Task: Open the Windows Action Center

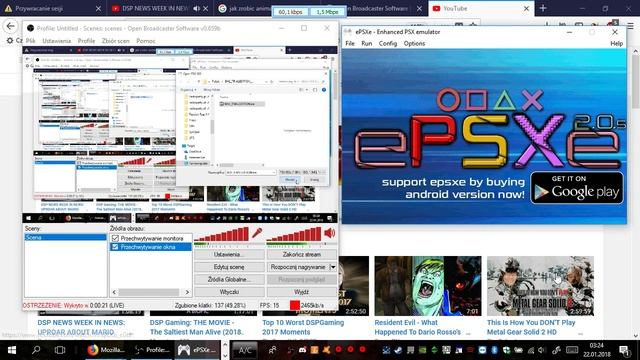Action: coord(624,350)
